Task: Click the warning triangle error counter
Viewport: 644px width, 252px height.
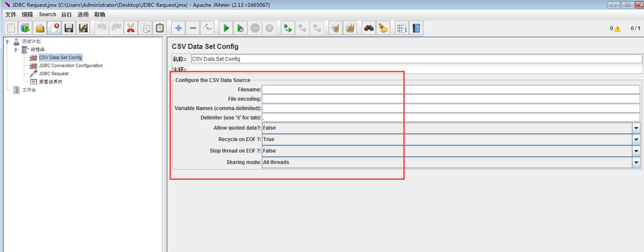Action: pyautogui.click(x=617, y=28)
